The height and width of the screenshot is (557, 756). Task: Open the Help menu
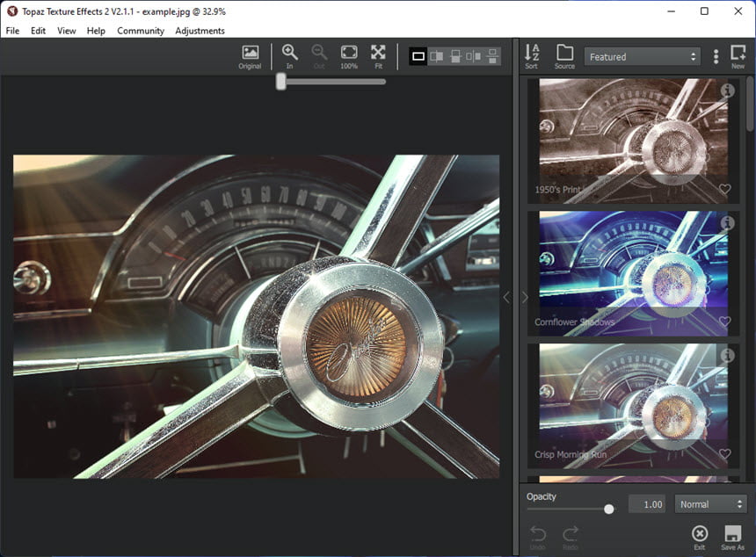[x=96, y=31]
